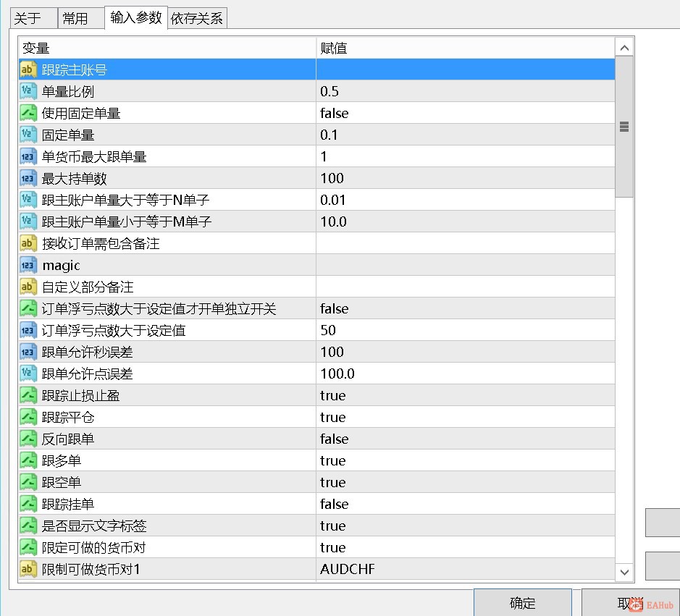This screenshot has width=680, height=616.
Task: Click the string icon beside 跟踪主账号
Action: click(x=28, y=69)
